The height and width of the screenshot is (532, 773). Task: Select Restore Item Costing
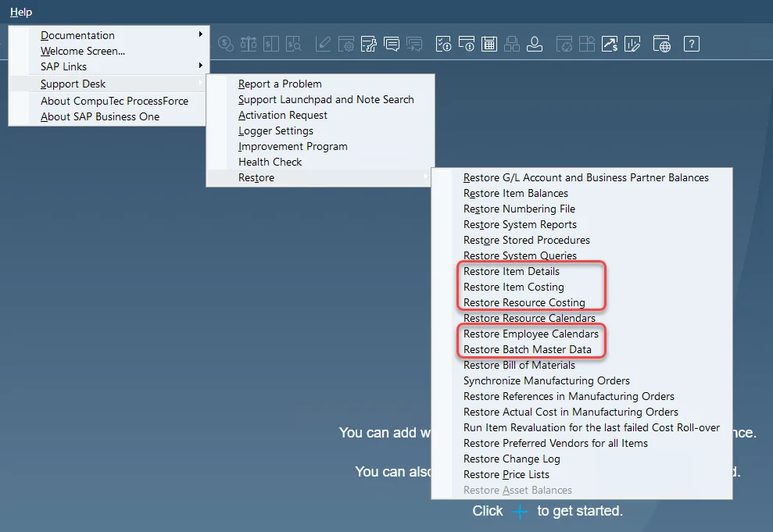(x=514, y=287)
